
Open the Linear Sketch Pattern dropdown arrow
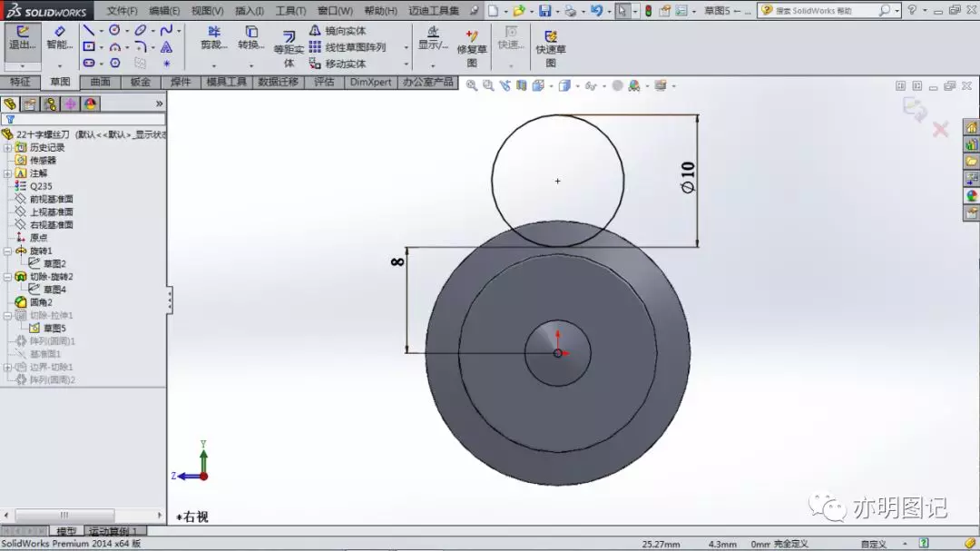click(x=406, y=47)
